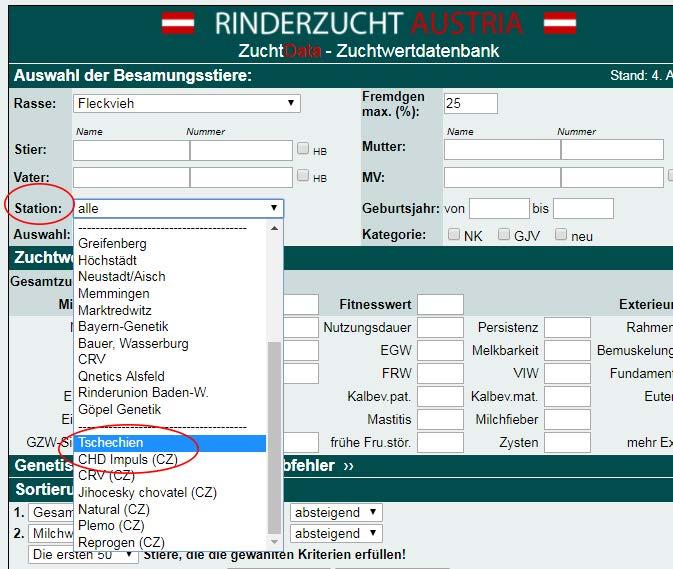
Task: Open the first sort criterion Gesamt dropdown
Action: pos(52,512)
